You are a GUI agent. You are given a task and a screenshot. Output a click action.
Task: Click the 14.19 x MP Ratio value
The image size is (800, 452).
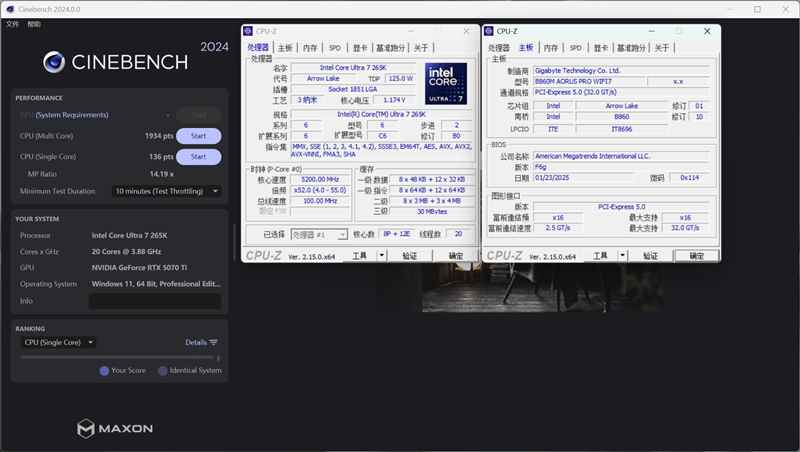tap(162, 174)
